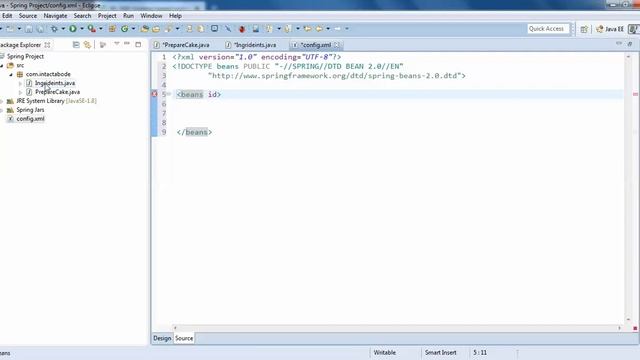Click the Debug bug icon

[54, 29]
